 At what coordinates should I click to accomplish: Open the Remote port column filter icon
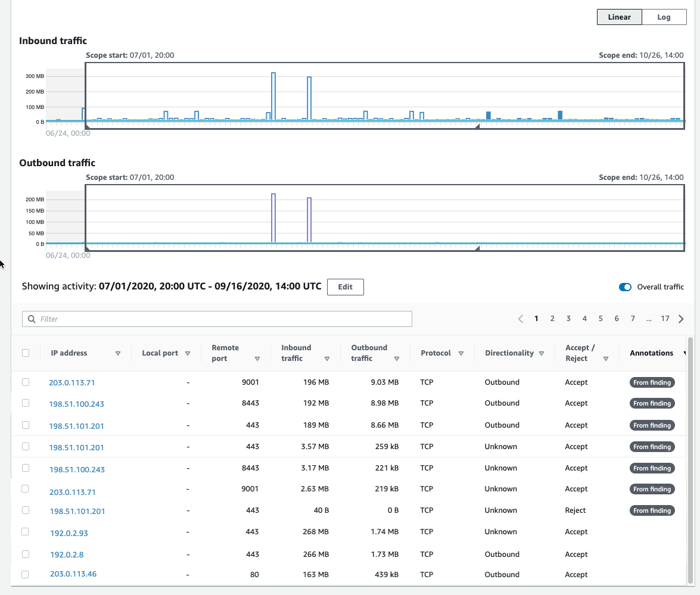pyautogui.click(x=257, y=358)
